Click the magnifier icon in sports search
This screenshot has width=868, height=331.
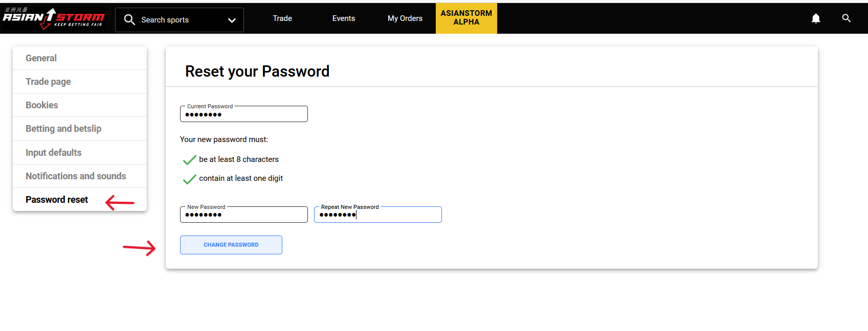click(x=129, y=20)
